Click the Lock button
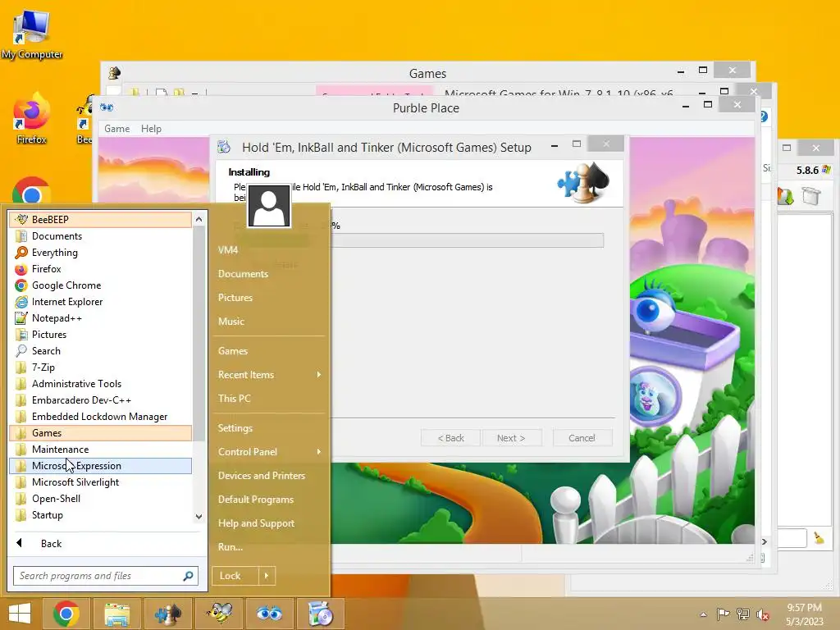This screenshot has width=840, height=630. pyautogui.click(x=235, y=576)
